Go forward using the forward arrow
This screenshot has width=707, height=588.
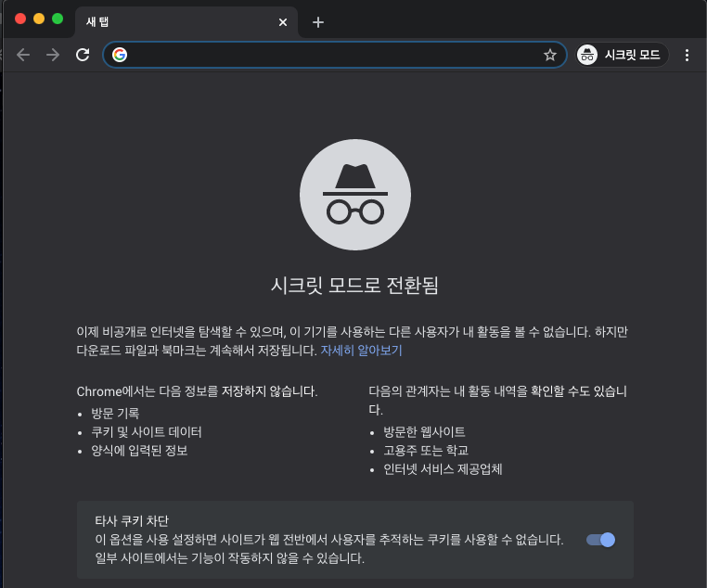(53, 55)
